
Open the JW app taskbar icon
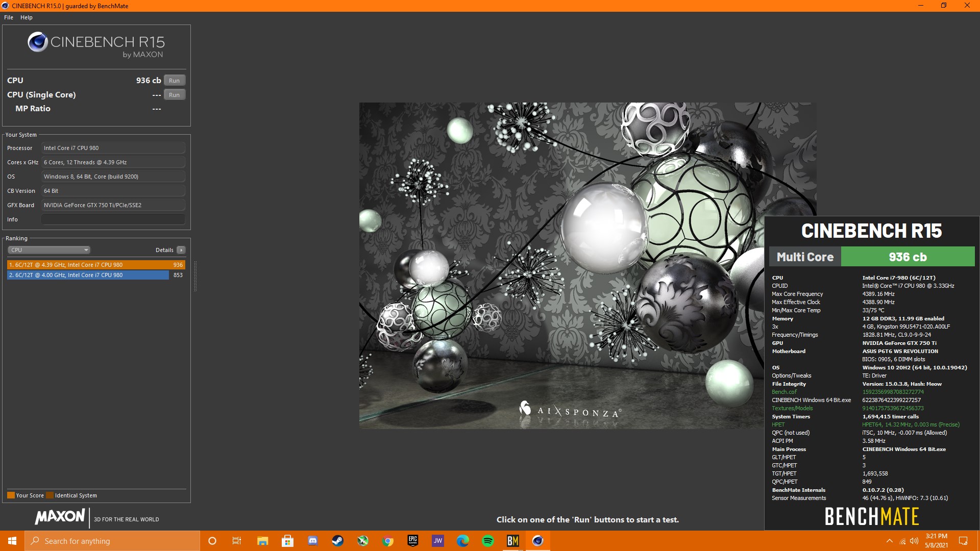437,541
